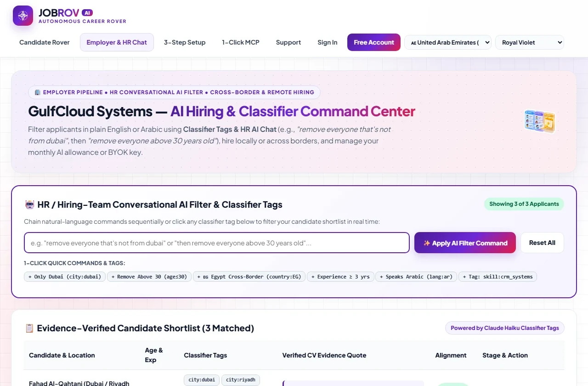
Task: Click the Sign In link
Action: tap(328, 42)
